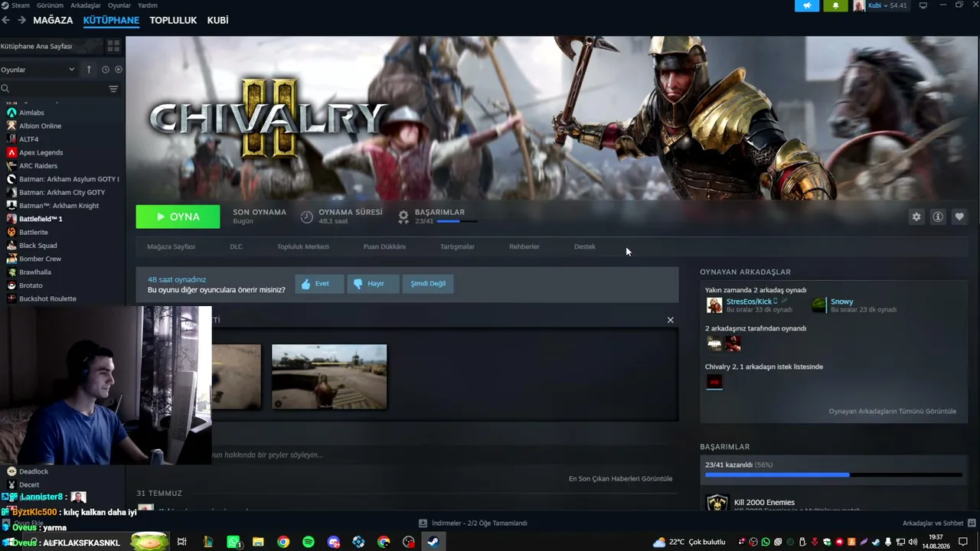
Task: Open the DLC link
Action: pyautogui.click(x=236, y=246)
